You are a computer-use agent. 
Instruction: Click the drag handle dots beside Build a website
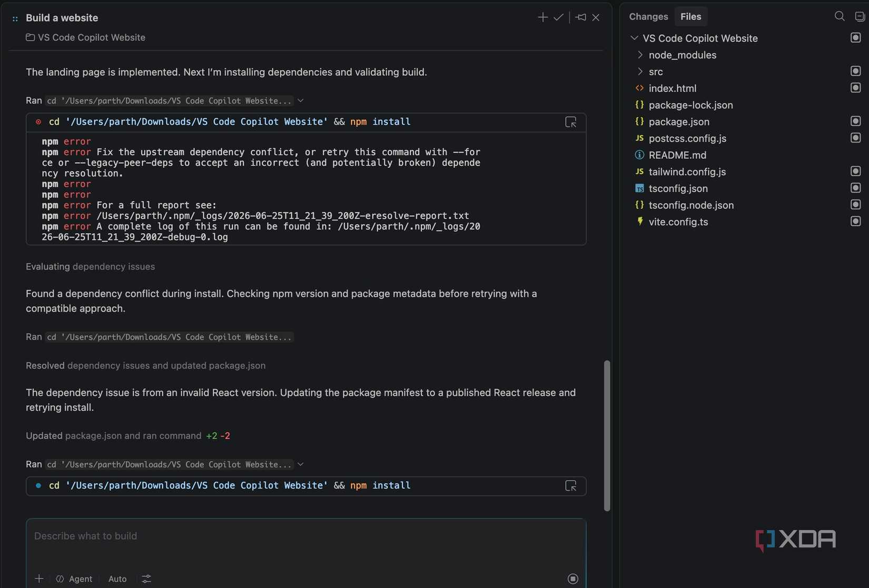pos(15,18)
